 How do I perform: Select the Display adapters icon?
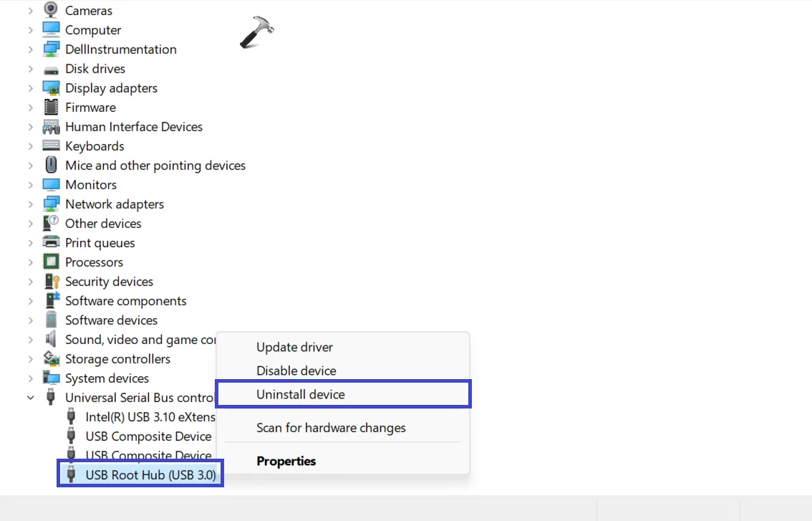click(x=51, y=87)
